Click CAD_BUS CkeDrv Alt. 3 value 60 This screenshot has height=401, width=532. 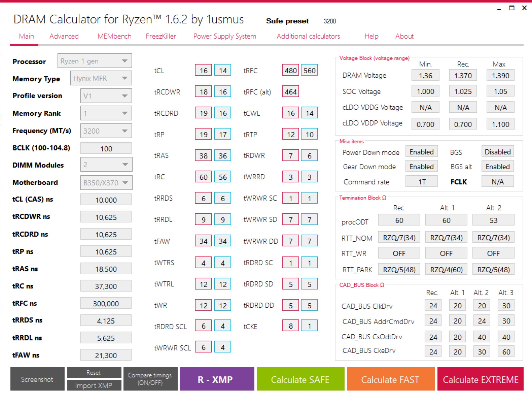pyautogui.click(x=506, y=351)
